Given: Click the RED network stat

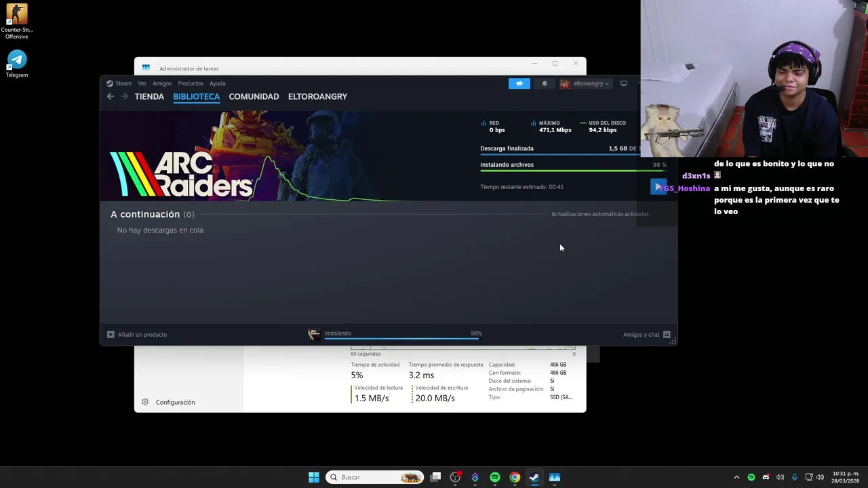Looking at the screenshot, I should click(x=493, y=126).
